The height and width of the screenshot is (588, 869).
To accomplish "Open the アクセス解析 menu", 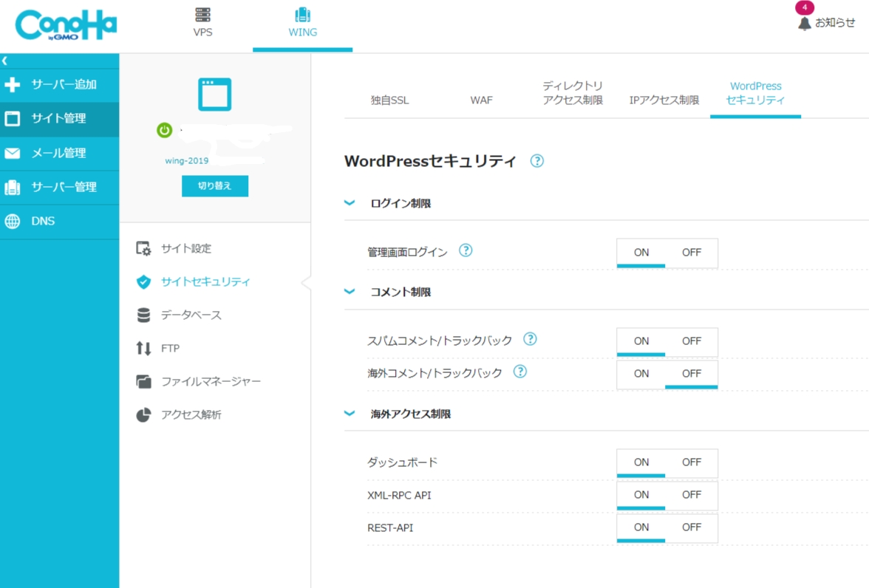I will point(191,414).
